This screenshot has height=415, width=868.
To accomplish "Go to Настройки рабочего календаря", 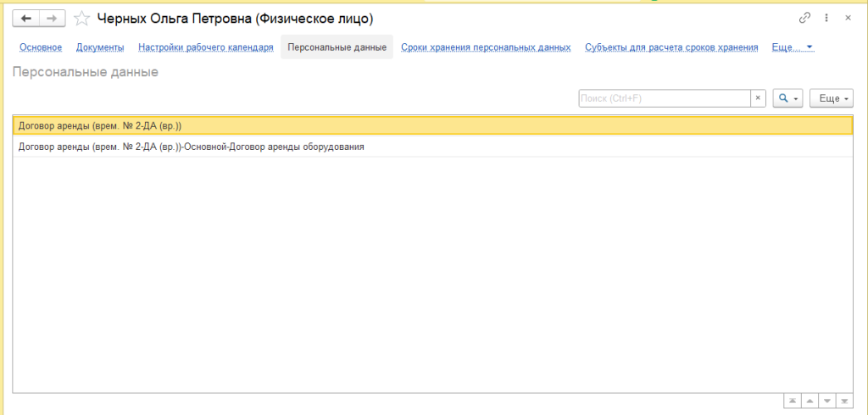I will 206,47.
